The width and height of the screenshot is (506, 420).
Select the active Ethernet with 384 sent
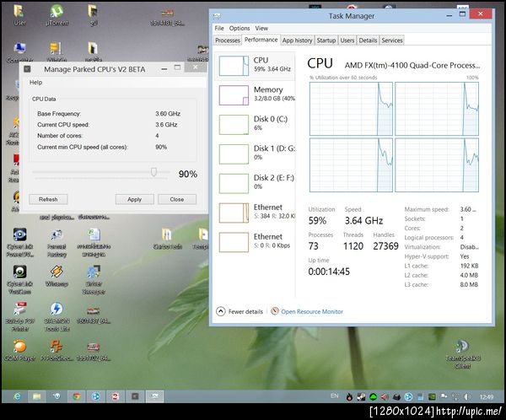click(255, 213)
